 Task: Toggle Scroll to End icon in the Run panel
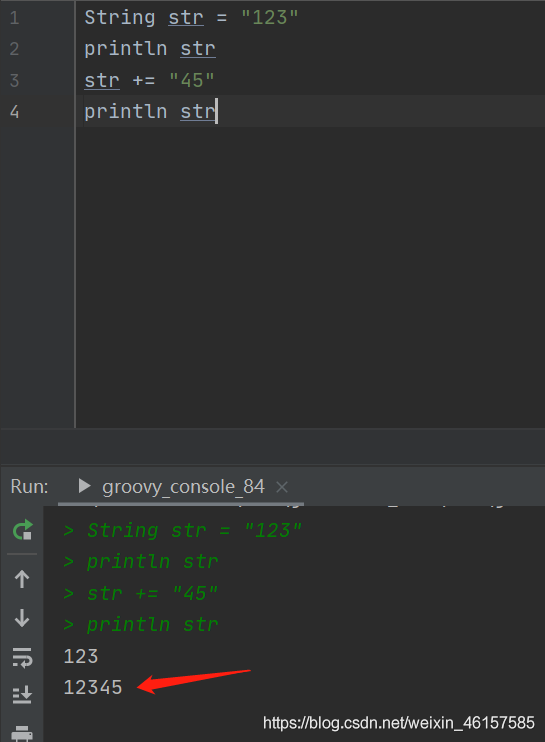coord(22,695)
